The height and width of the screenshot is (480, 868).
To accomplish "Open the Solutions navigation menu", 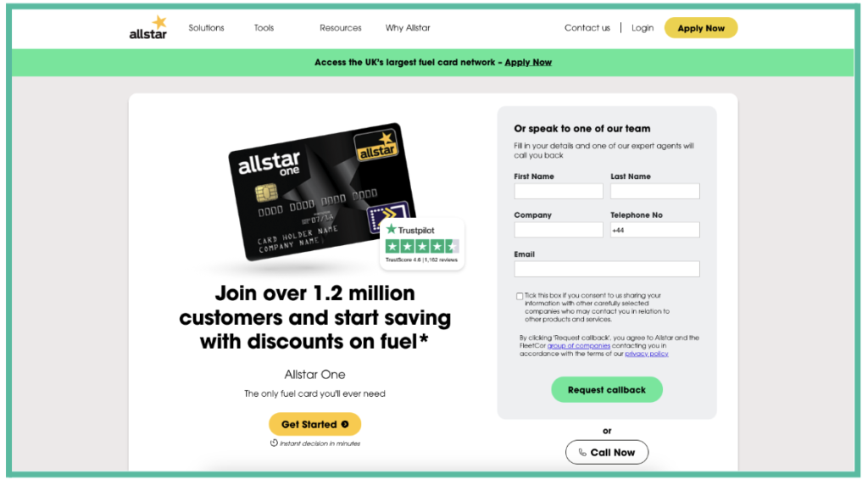I will 206,28.
